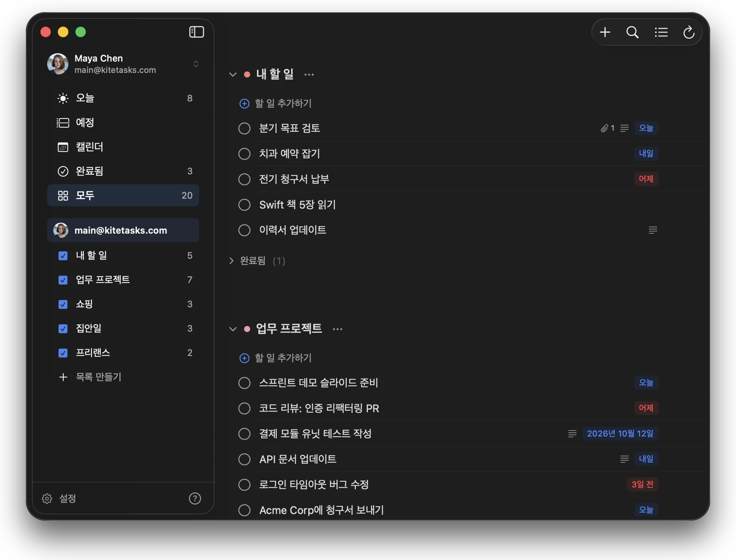Toggle the sidebar panel icon
The image size is (736, 560).
[x=197, y=32]
